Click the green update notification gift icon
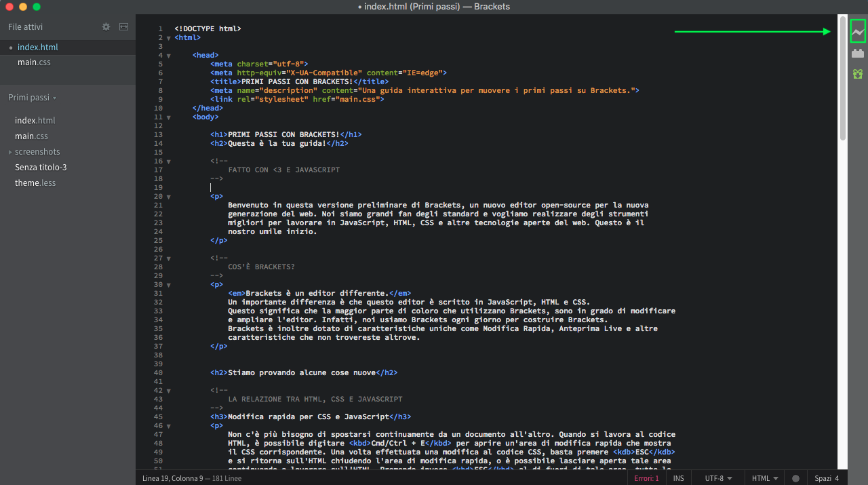This screenshot has height=485, width=868. tap(858, 73)
